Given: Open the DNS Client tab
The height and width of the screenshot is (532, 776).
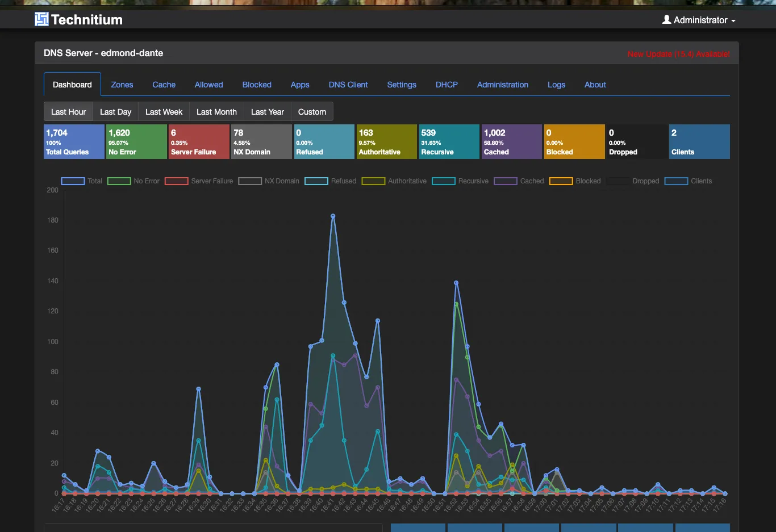Looking at the screenshot, I should click(x=348, y=85).
